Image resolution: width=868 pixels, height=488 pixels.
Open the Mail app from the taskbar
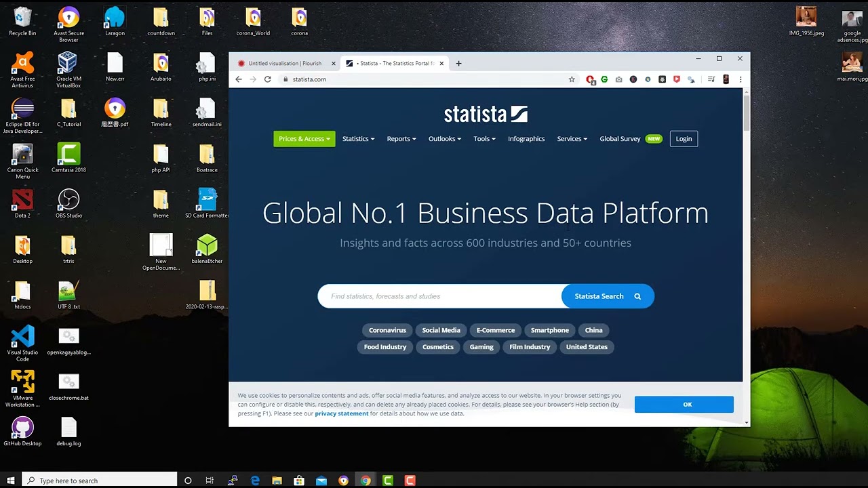click(321, 481)
